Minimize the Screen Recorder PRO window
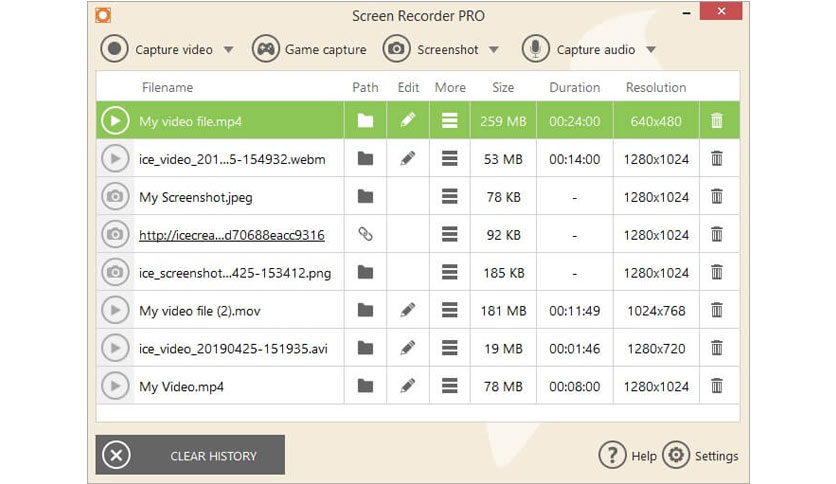The image size is (836, 484). point(687,13)
